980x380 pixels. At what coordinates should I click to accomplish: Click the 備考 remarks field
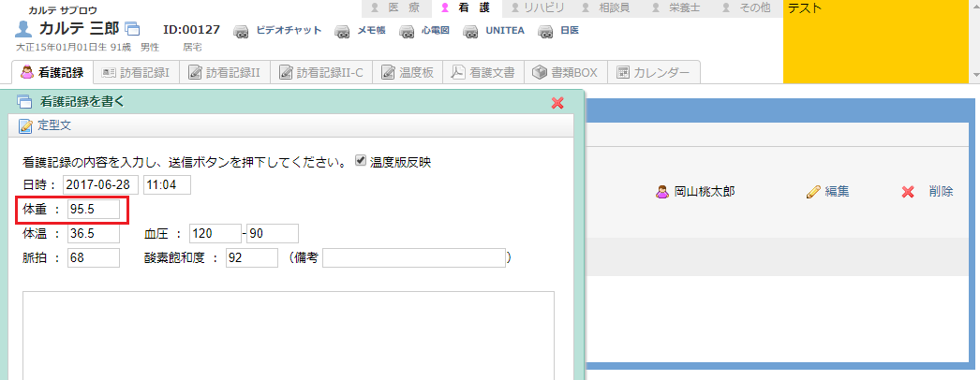point(414,257)
